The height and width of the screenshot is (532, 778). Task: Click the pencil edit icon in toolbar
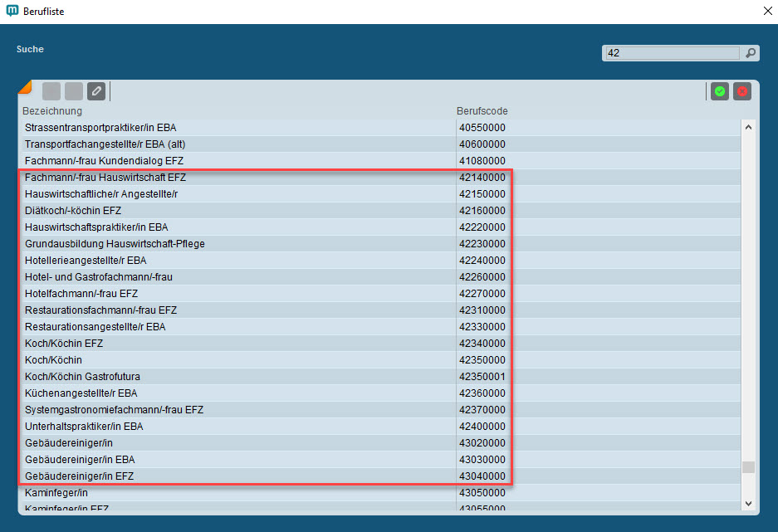click(x=96, y=91)
